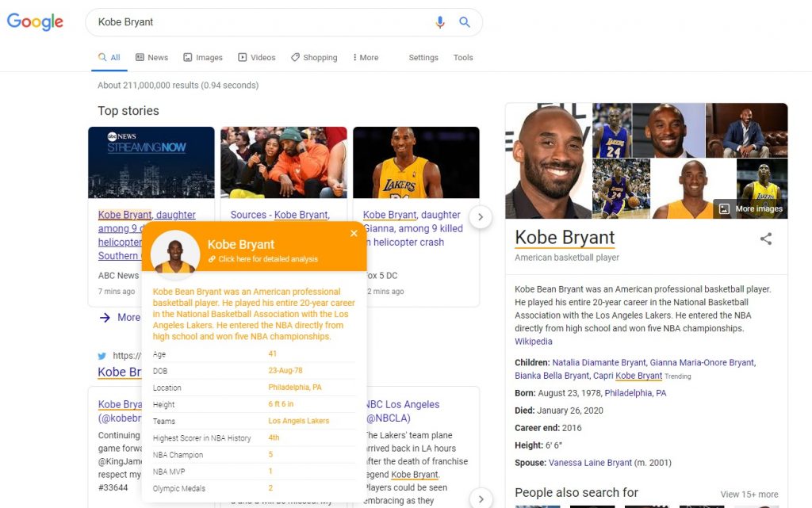Click the magnifying glass search button
Viewport: 812px width, 508px height.
coord(465,22)
